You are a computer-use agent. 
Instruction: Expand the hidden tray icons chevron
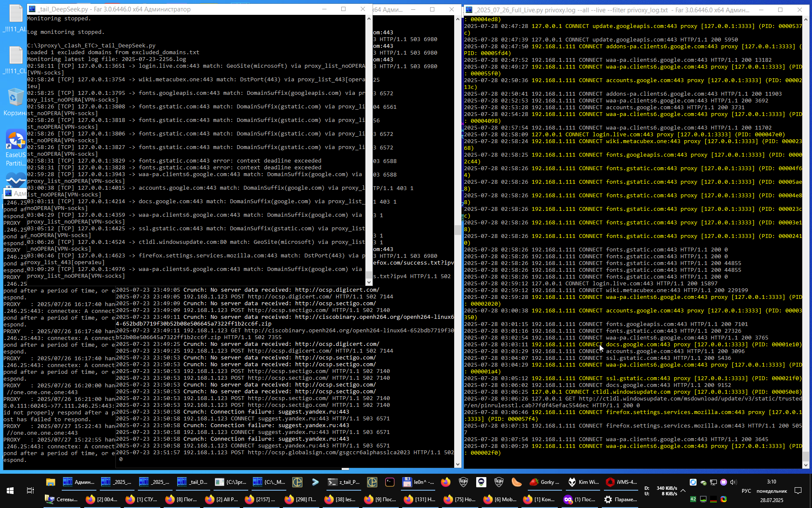[x=683, y=491]
